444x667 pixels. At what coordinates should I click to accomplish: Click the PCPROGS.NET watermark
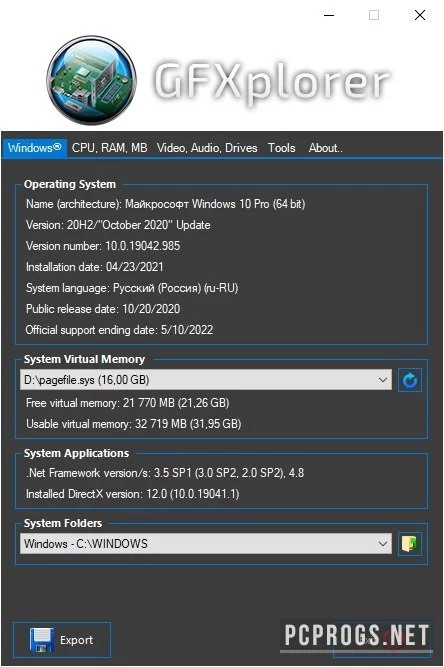(x=356, y=636)
